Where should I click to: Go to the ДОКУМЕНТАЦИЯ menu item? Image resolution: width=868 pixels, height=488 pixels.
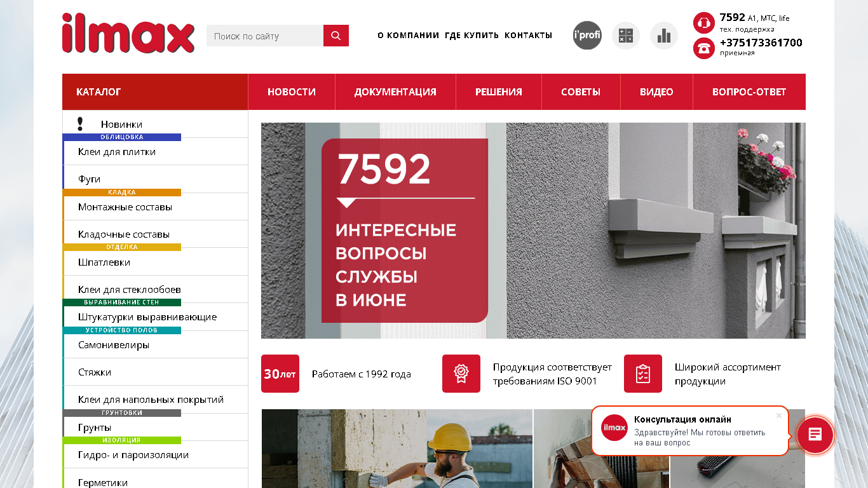tap(395, 91)
